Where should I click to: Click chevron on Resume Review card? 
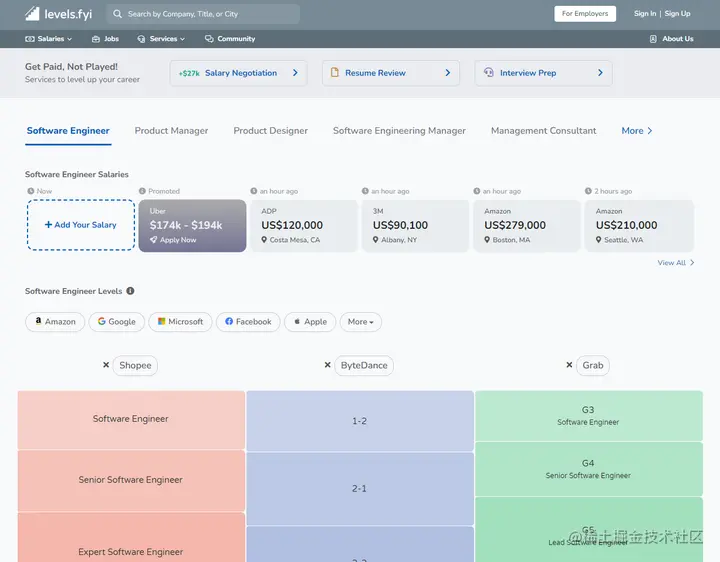click(448, 73)
